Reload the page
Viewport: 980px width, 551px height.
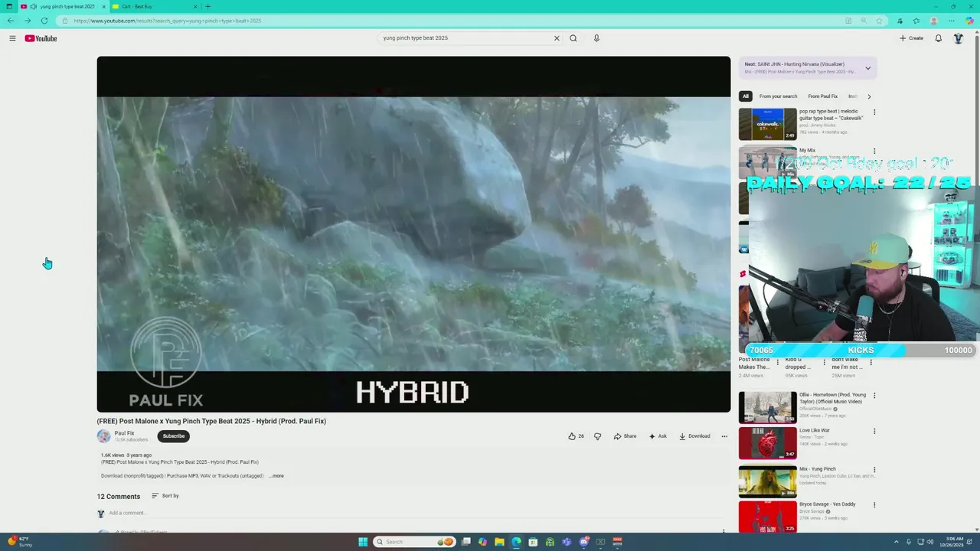tap(44, 21)
